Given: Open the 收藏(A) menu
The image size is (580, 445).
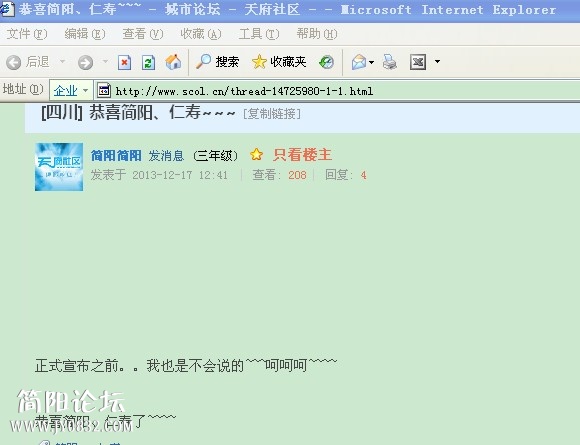Looking at the screenshot, I should (201, 34).
